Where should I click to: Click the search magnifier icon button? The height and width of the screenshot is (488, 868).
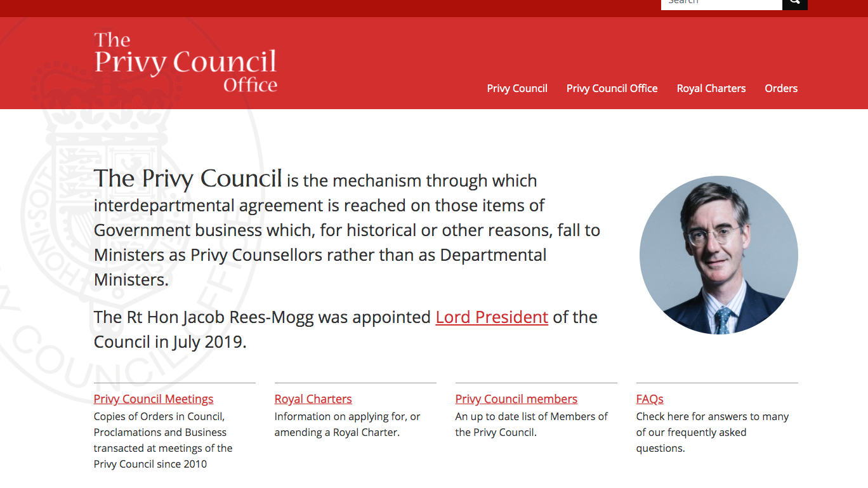[x=794, y=4]
